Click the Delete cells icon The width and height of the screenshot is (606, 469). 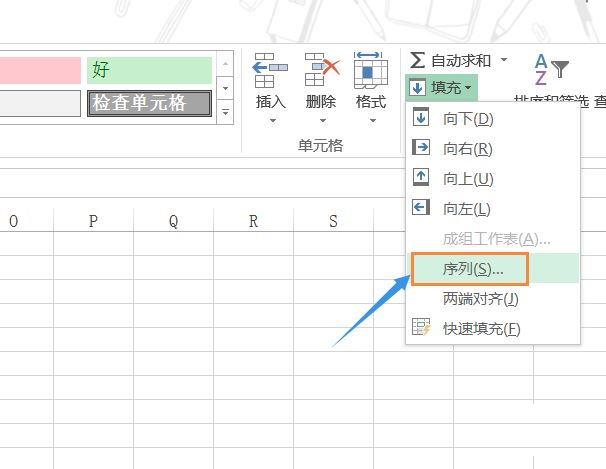321,70
